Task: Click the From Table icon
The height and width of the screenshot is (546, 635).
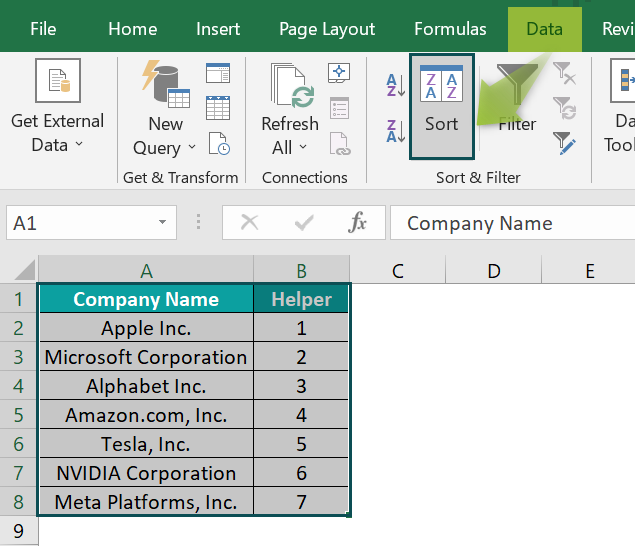Action: pyautogui.click(x=218, y=108)
